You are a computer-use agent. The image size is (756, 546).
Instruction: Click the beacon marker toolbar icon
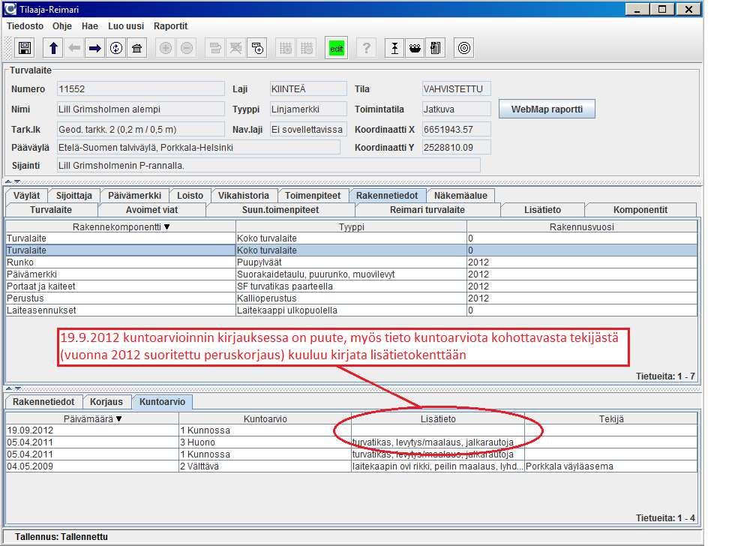pos(394,48)
